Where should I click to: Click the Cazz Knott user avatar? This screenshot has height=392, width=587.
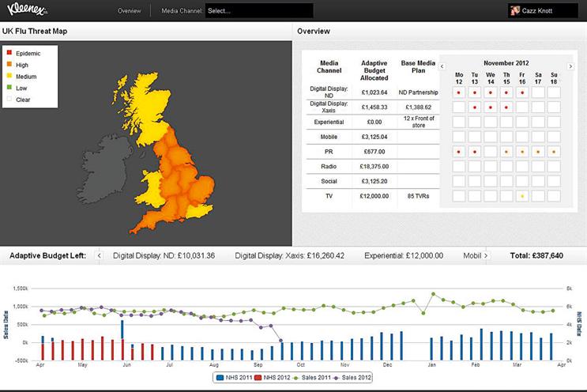515,10
